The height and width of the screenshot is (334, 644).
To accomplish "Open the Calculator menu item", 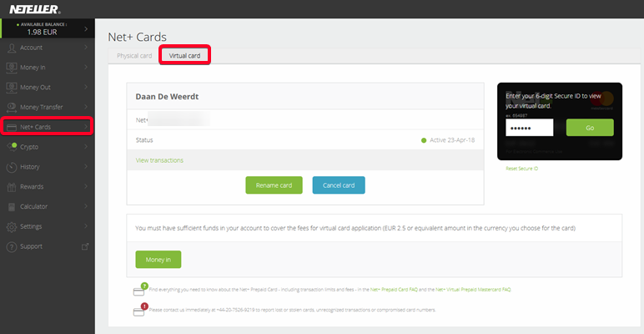I will point(48,206).
